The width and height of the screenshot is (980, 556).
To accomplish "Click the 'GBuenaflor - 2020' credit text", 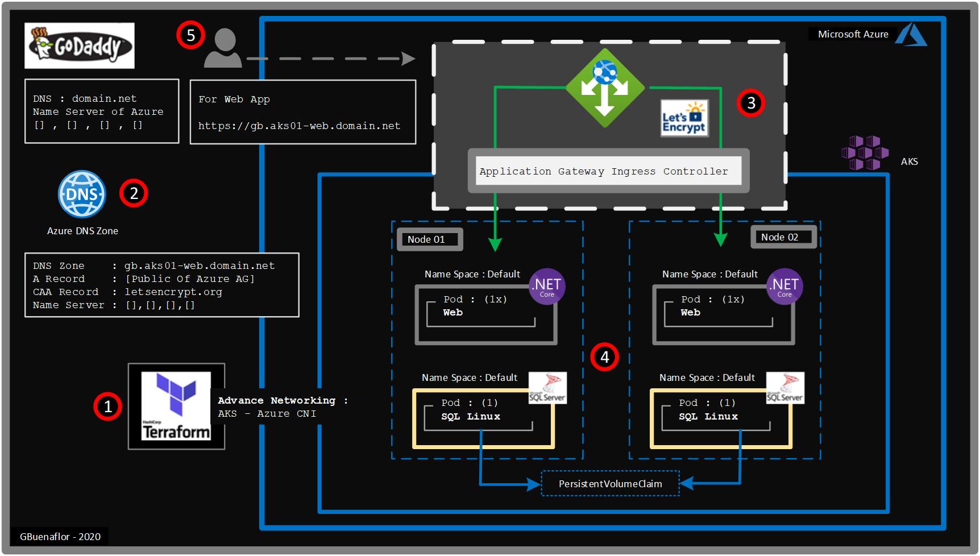I will (x=60, y=537).
